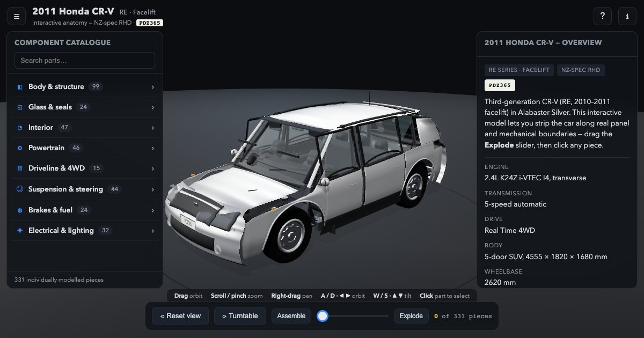Click the Suspension & steering ring icon
The height and width of the screenshot is (338, 644).
pos(20,189)
